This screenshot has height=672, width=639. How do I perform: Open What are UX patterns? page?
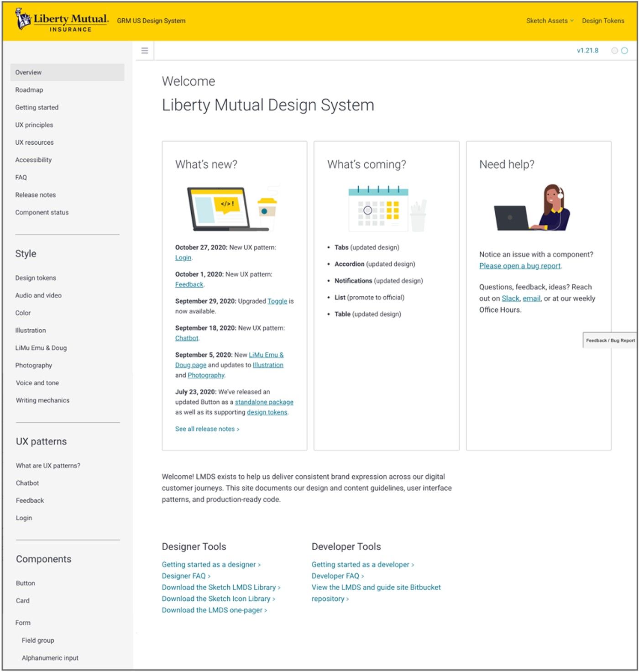[48, 466]
